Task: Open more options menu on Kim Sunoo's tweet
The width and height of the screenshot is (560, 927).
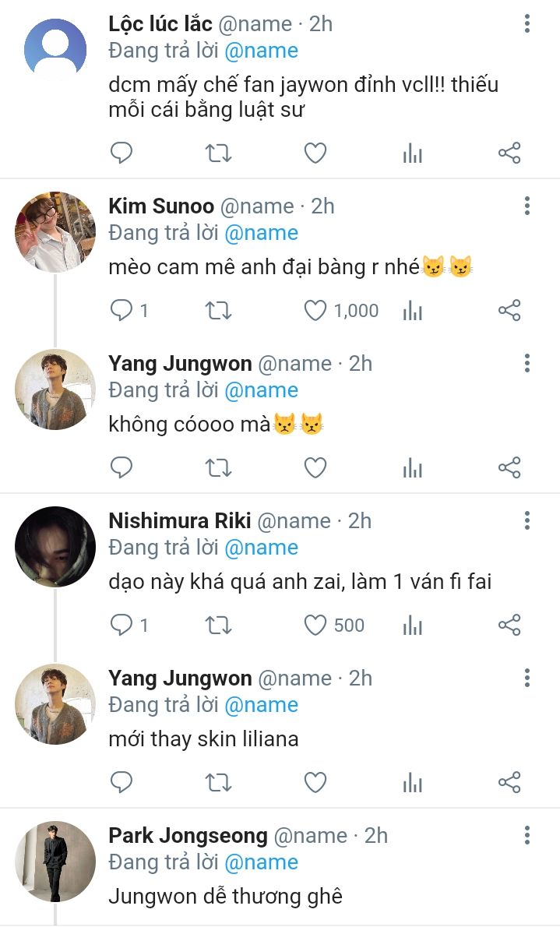Action: 527,206
